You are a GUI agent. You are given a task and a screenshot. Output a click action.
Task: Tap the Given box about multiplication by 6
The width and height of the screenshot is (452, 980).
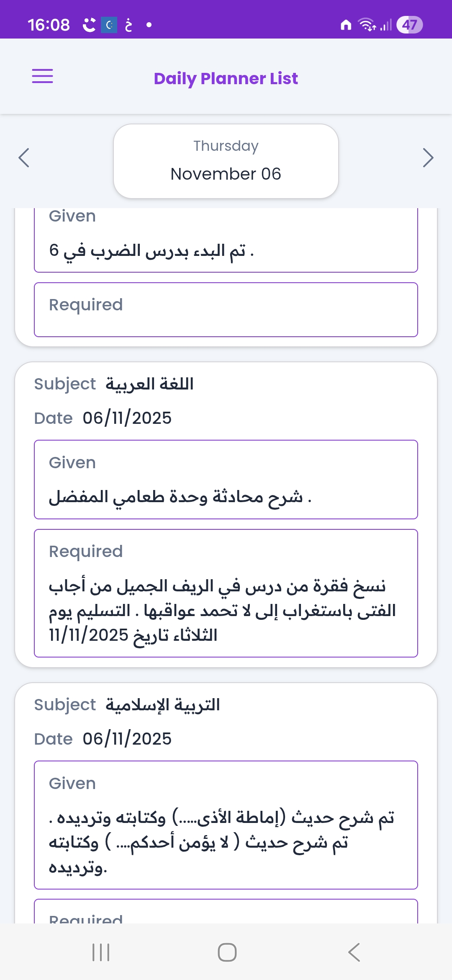pos(226,241)
